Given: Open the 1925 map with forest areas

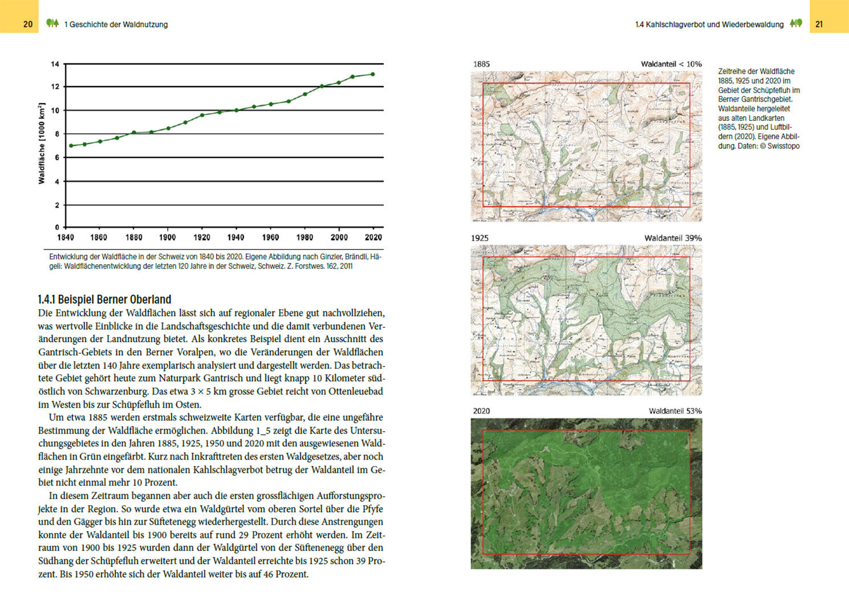Looking at the screenshot, I should click(x=586, y=320).
